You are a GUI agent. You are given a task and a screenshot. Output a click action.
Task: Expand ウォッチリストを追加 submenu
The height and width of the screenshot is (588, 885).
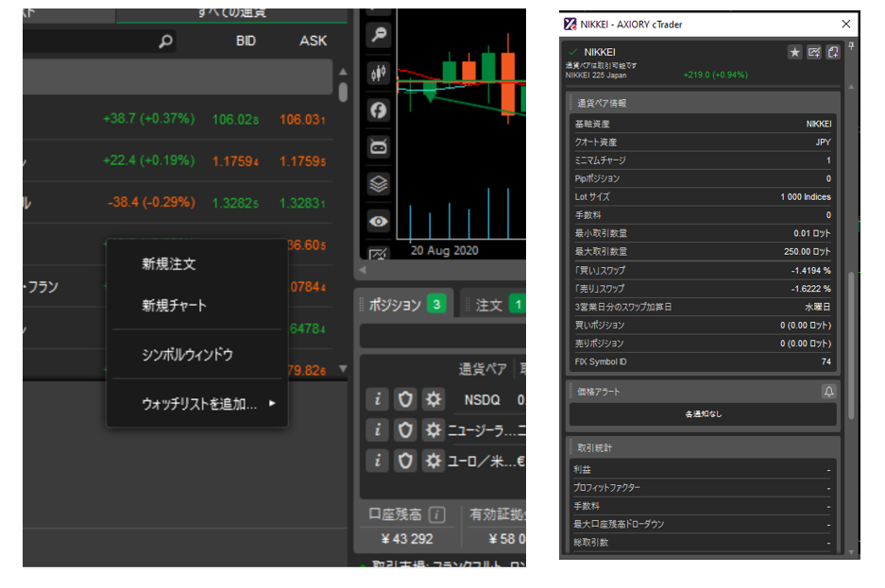tap(197, 403)
